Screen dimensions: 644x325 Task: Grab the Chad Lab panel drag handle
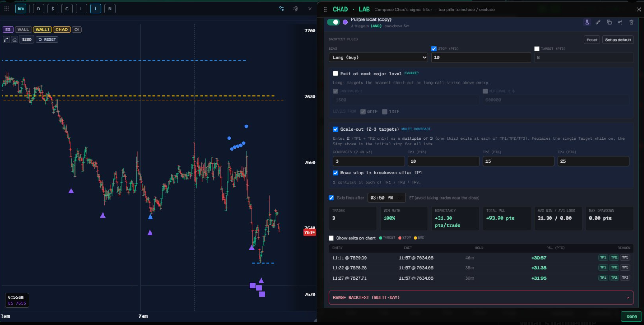[325, 10]
